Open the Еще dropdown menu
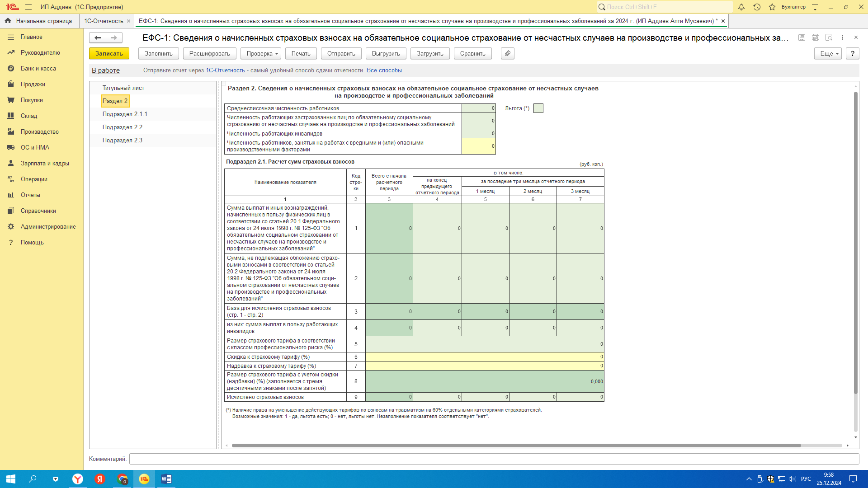 pyautogui.click(x=828, y=53)
